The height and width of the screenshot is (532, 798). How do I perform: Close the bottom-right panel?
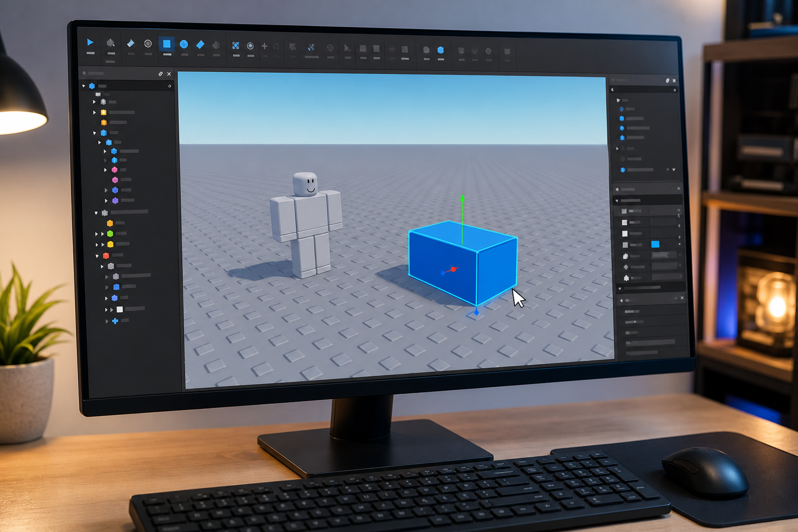click(x=682, y=298)
